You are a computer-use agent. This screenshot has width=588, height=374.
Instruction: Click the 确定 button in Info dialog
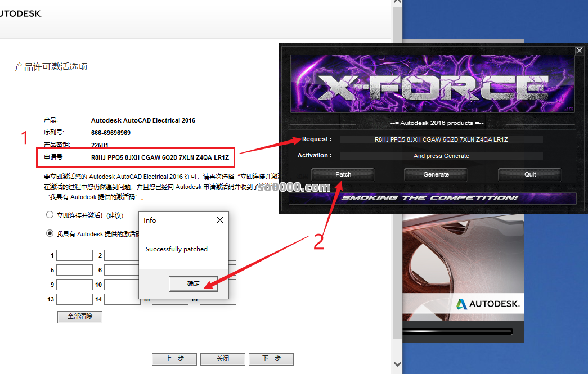[x=194, y=283]
